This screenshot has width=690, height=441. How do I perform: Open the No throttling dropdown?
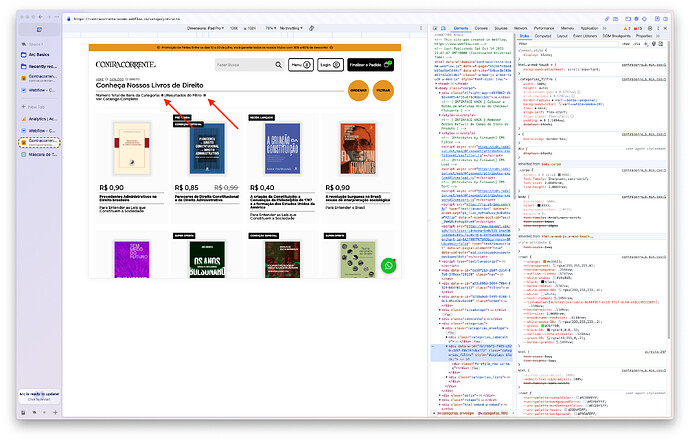pyautogui.click(x=291, y=28)
